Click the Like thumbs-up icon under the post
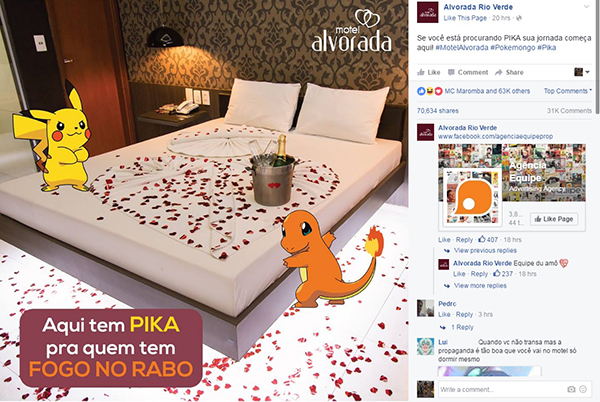The width and height of the screenshot is (600, 402). coord(421,72)
